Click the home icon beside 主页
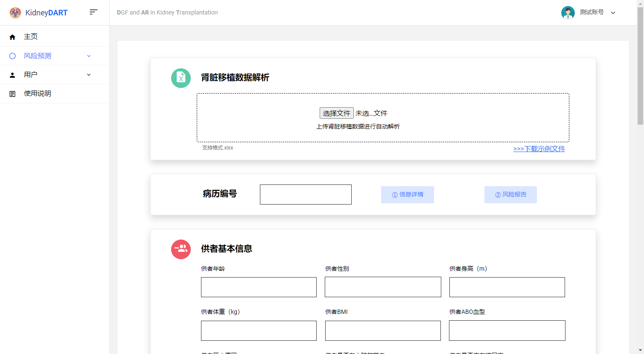 [12, 37]
